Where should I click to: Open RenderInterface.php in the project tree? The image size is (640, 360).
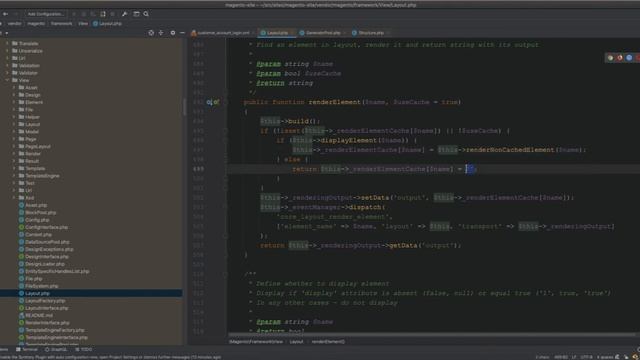tap(44, 322)
